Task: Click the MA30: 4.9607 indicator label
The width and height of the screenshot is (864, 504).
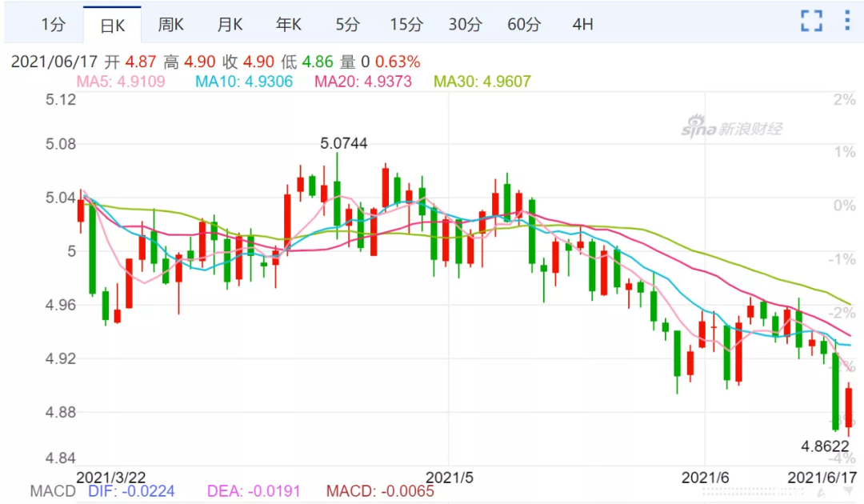Action: pos(482,82)
